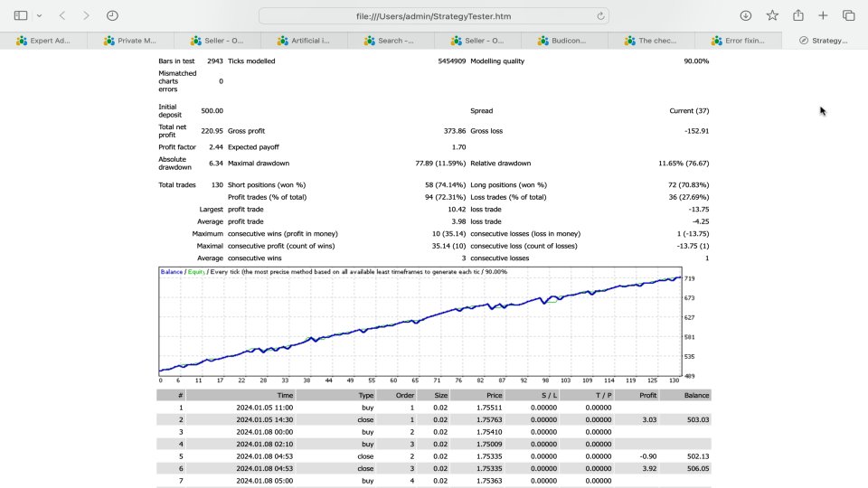The width and height of the screenshot is (868, 488).
Task: Open browsing history clock icon
Action: (x=112, y=15)
